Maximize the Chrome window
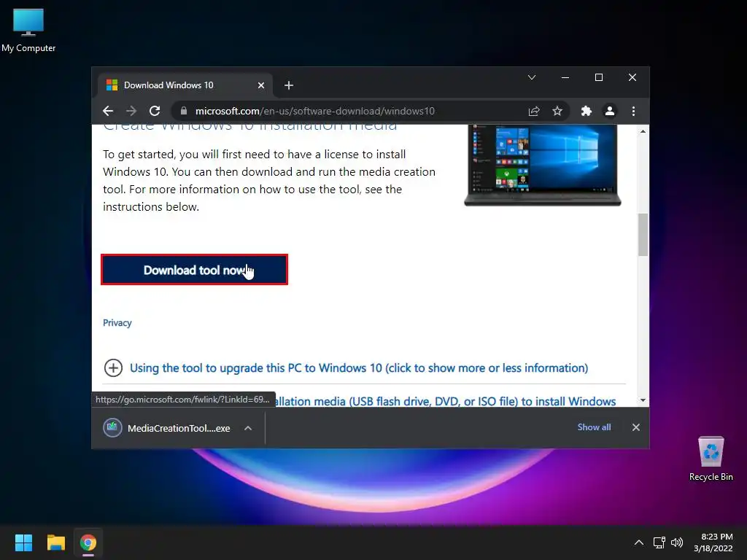Screen dimensions: 747x560 pos(599,77)
